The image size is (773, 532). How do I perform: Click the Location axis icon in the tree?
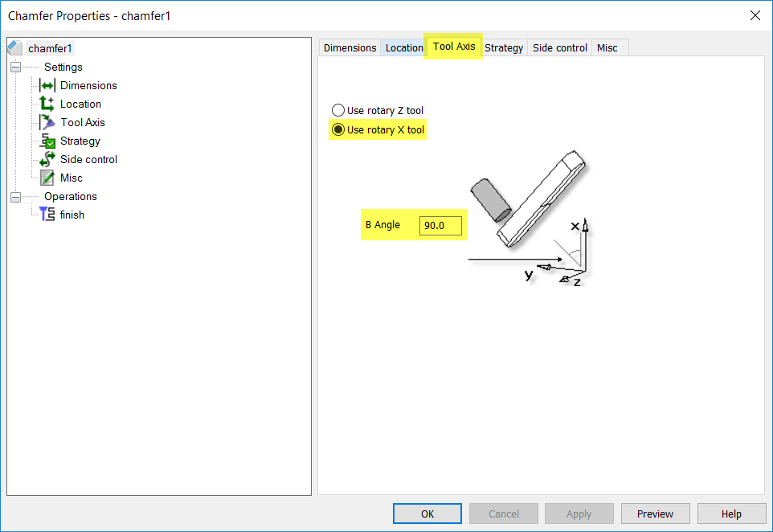(x=46, y=104)
